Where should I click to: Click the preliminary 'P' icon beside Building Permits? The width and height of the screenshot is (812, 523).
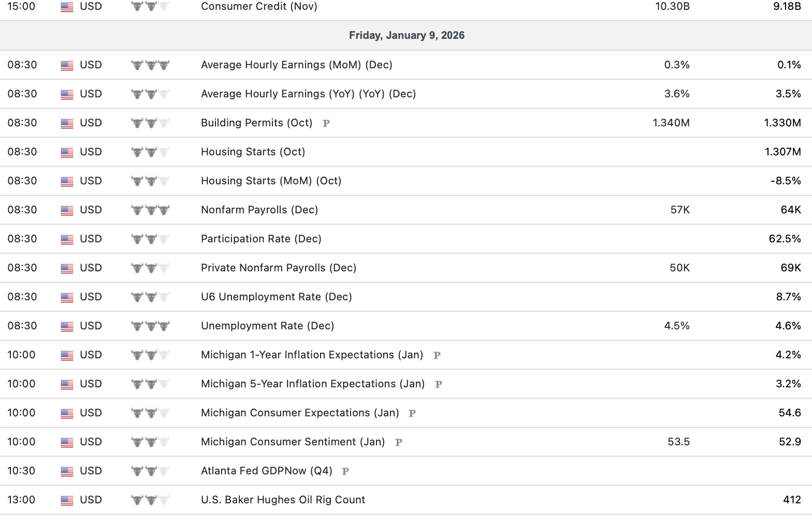click(x=326, y=123)
